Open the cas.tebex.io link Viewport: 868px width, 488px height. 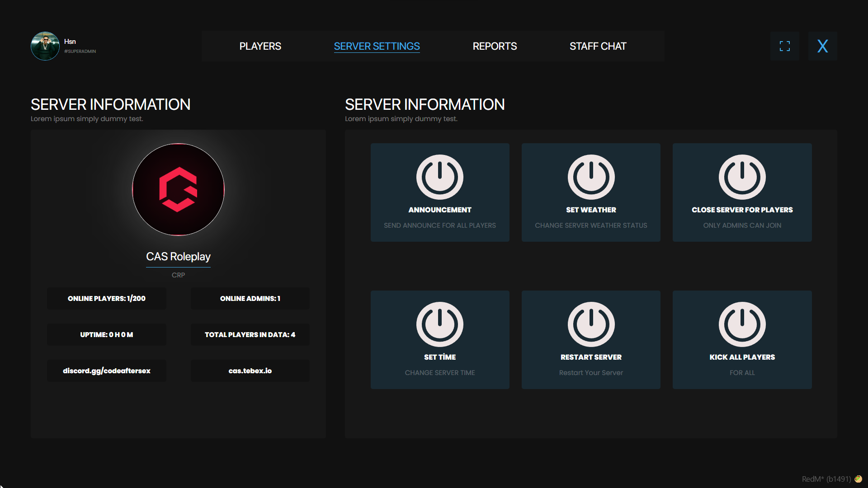[250, 371]
